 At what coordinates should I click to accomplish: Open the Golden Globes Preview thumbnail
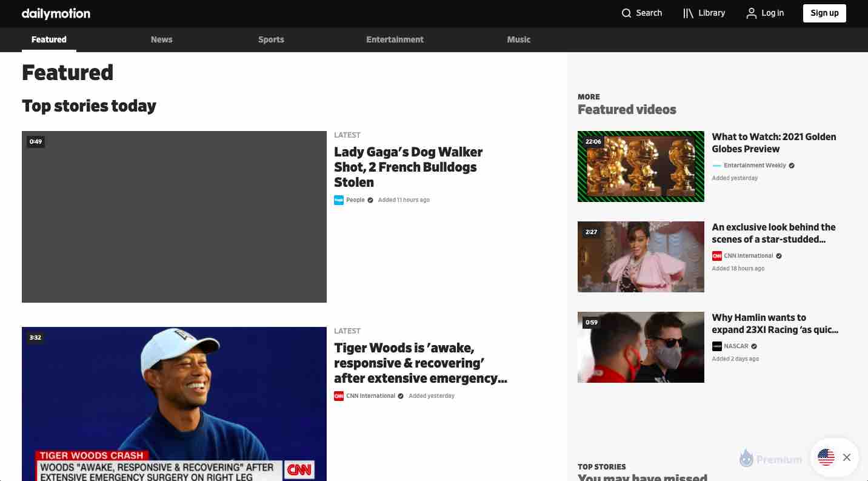641,166
